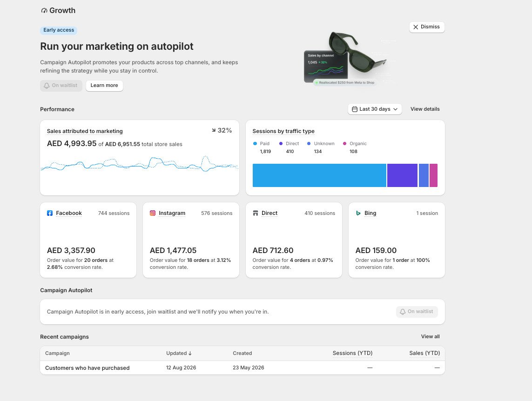532x401 pixels.
Task: Click the purple Direct bar segment
Action: pyautogui.click(x=402, y=175)
